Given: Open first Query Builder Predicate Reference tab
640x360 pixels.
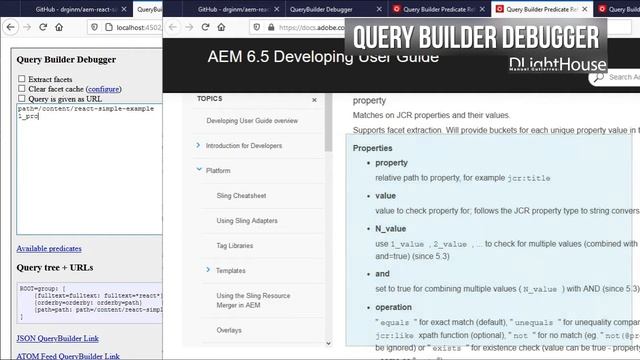Looking at the screenshot, I should (x=439, y=9).
